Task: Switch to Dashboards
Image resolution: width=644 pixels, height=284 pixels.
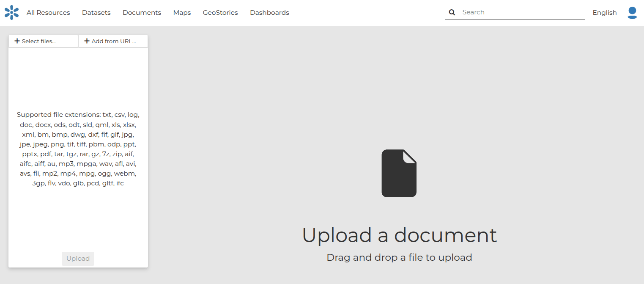Action: pyautogui.click(x=269, y=13)
